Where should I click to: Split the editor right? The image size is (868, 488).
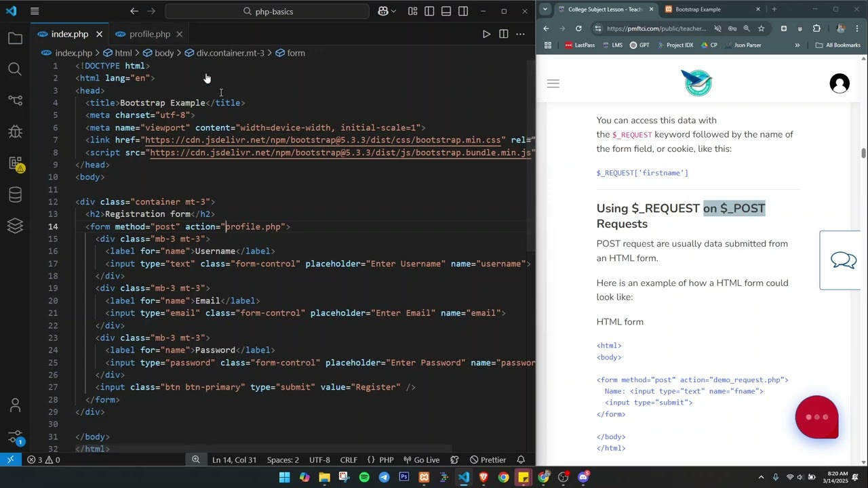(x=503, y=34)
